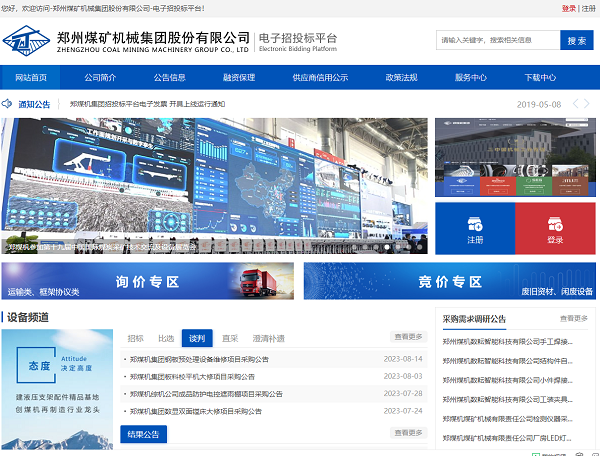The image size is (600, 456).
Task: Click 查看更多 beside the 澄清补遗 tab
Action: pyautogui.click(x=408, y=337)
